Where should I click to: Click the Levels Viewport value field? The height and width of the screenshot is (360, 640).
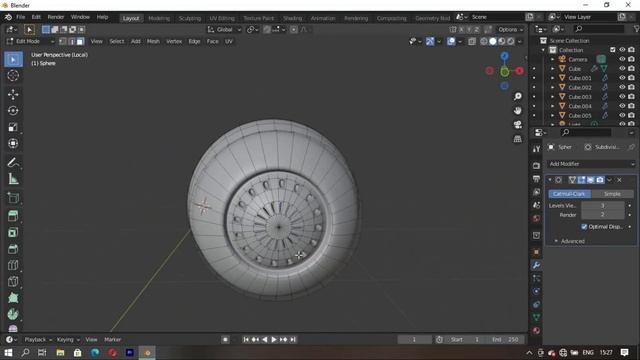tap(602, 206)
